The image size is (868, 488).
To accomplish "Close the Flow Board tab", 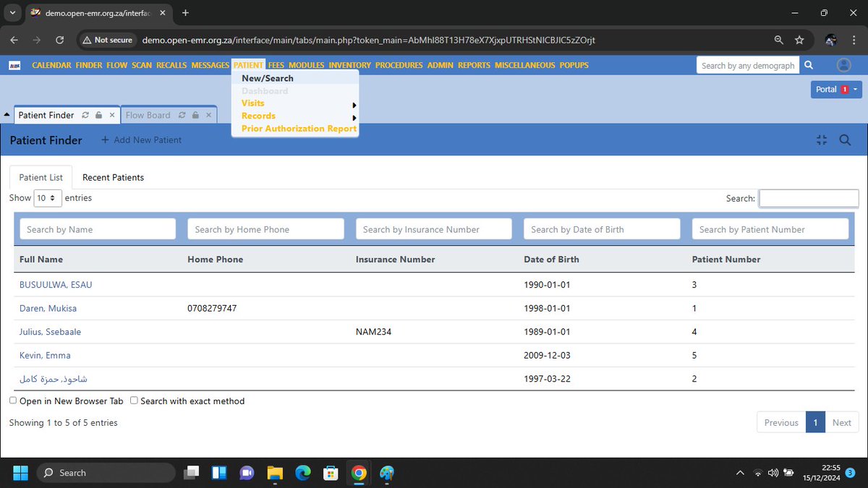I will point(208,115).
